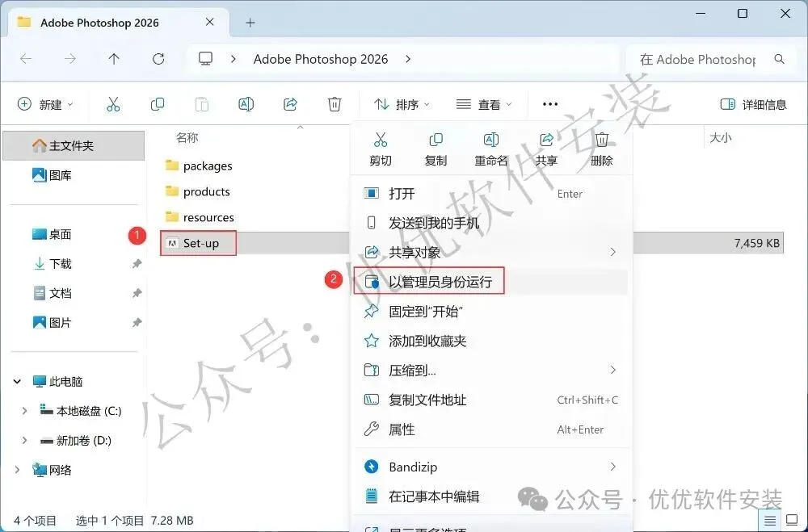Open a new tab with the plus button
This screenshot has height=532, width=808.
point(250,23)
